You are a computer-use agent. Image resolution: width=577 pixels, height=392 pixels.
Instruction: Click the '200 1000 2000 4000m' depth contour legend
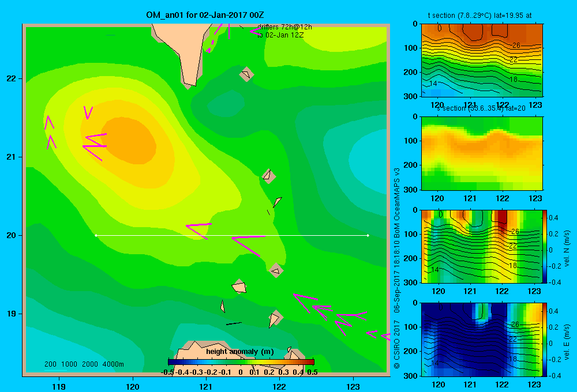coord(84,364)
